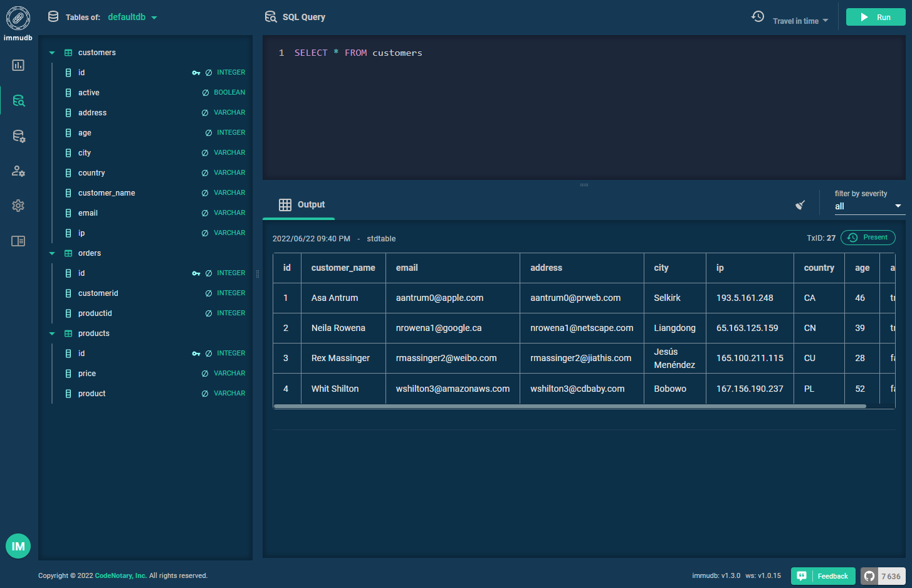This screenshot has height=588, width=912.
Task: Click the primary key icon on customers id
Action: point(196,73)
